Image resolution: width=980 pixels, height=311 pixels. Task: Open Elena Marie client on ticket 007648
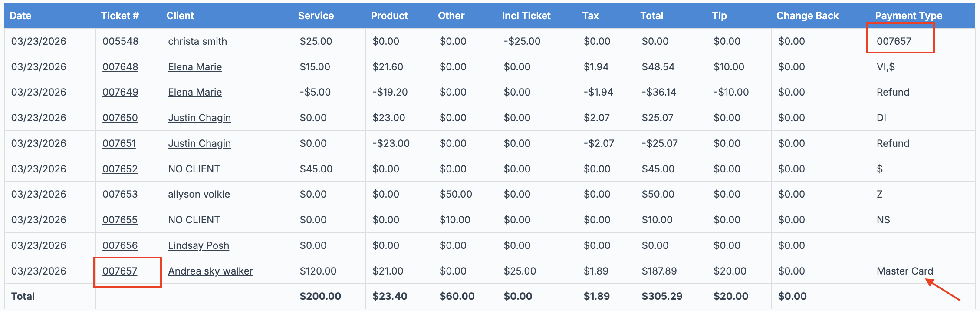click(195, 67)
